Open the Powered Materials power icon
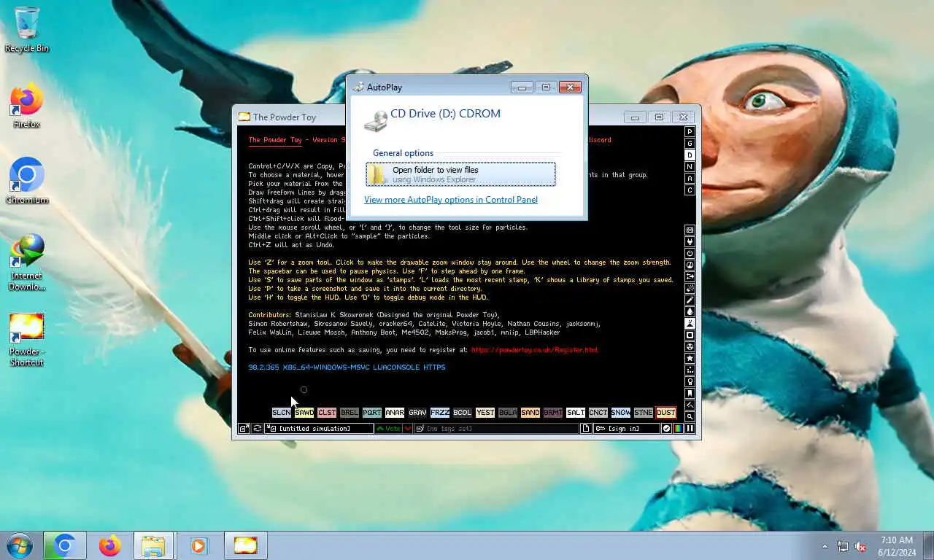 (x=690, y=253)
